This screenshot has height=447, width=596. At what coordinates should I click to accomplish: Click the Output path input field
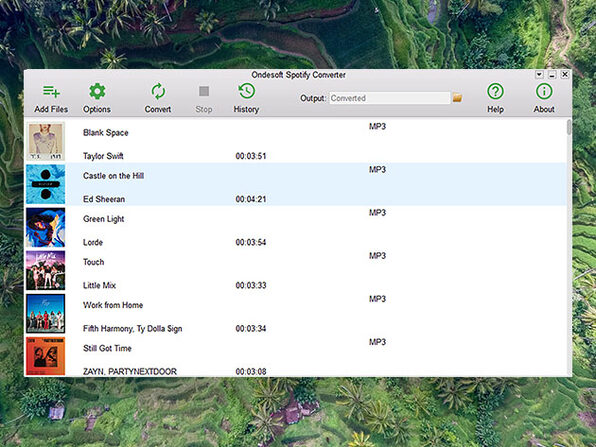pyautogui.click(x=389, y=98)
